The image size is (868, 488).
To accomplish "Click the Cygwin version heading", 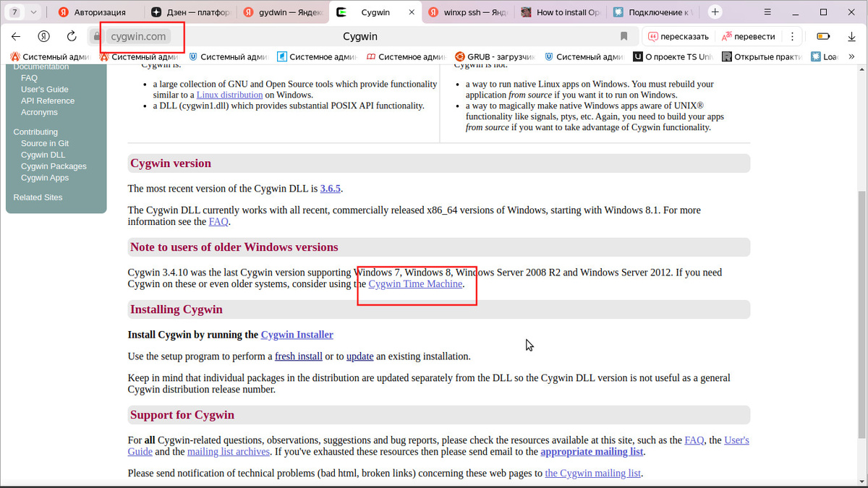I will point(171,163).
